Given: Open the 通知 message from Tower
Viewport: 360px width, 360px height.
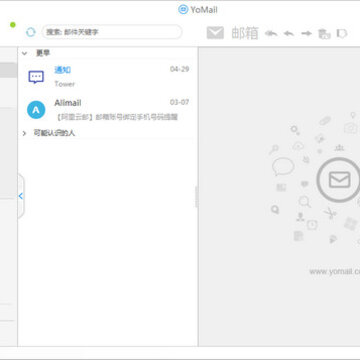Looking at the screenshot, I should [x=108, y=77].
